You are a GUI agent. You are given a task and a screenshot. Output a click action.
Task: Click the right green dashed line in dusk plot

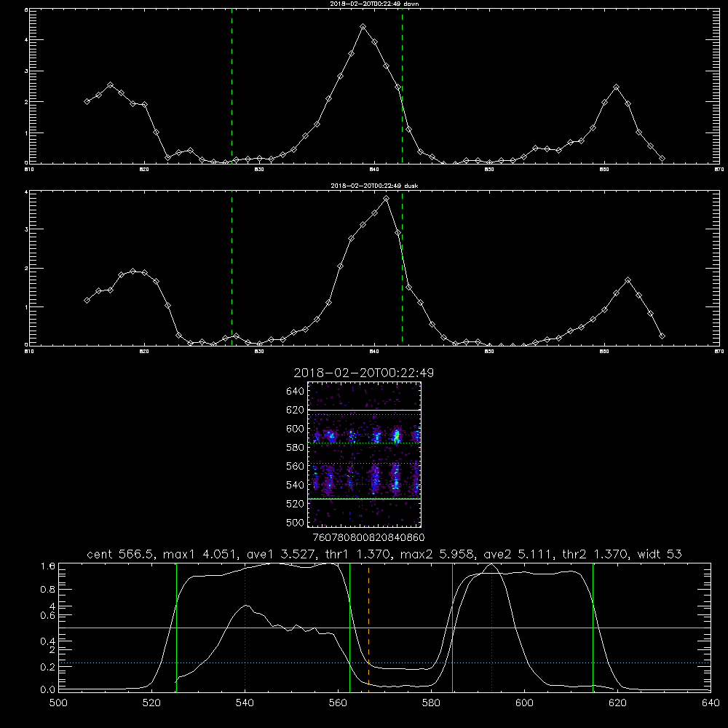coord(402,268)
